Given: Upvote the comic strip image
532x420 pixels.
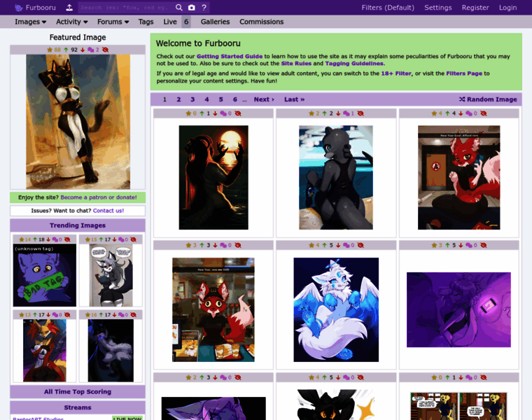Looking at the screenshot, I should coord(447,377).
